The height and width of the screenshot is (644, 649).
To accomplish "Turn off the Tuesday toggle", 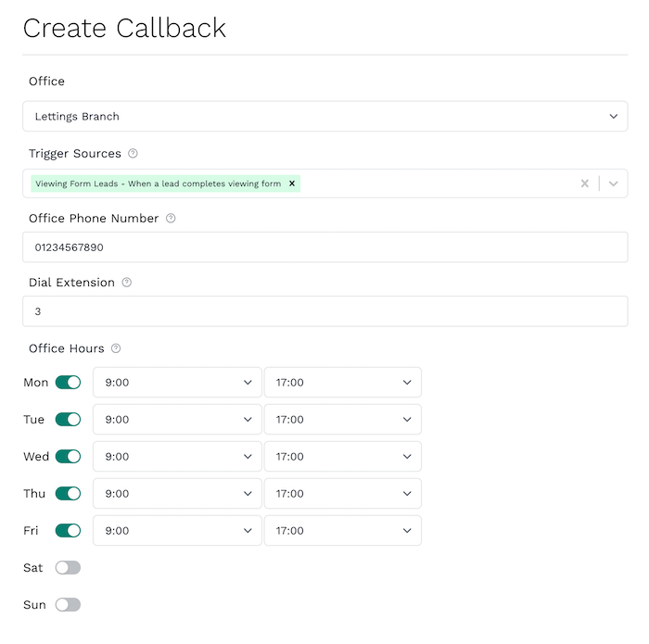I will click(x=68, y=420).
